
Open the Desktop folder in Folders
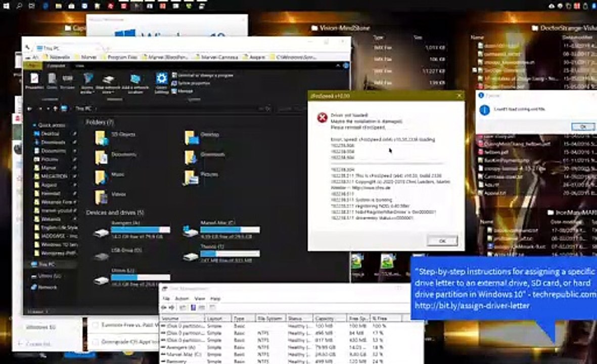coord(203,136)
